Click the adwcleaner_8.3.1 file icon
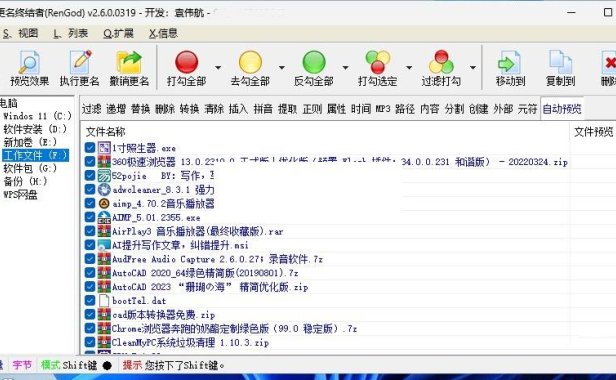This screenshot has height=380, width=616. [104, 189]
